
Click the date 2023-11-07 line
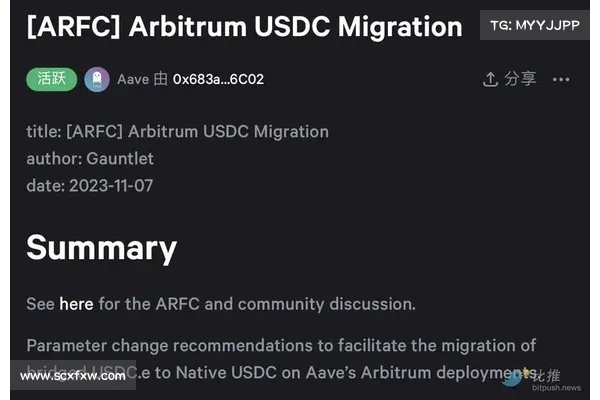coord(90,186)
